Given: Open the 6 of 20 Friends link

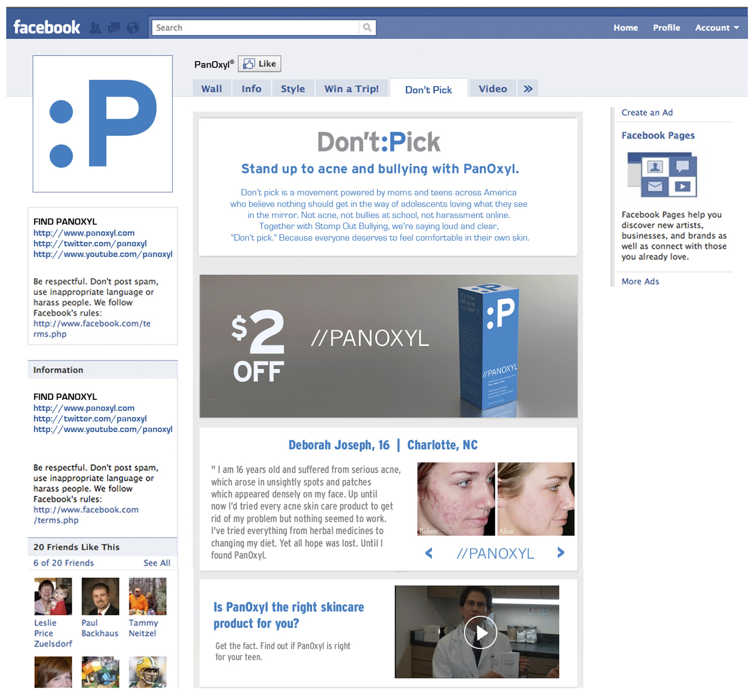Looking at the screenshot, I should (63, 563).
